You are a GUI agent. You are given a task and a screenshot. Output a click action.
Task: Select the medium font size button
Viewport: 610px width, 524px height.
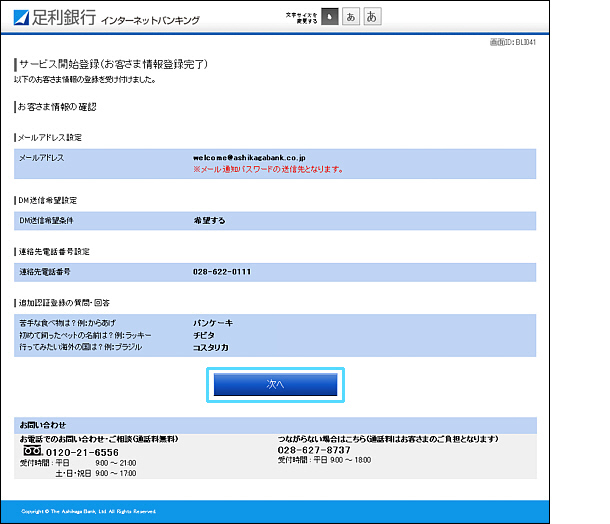point(351,17)
